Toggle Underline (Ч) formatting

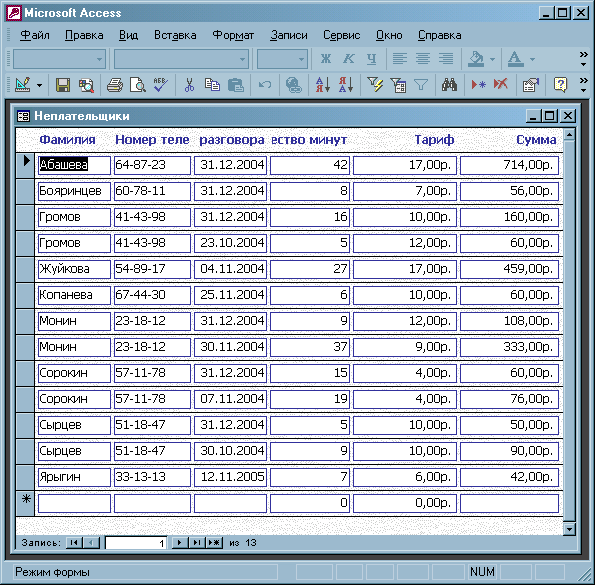click(371, 59)
